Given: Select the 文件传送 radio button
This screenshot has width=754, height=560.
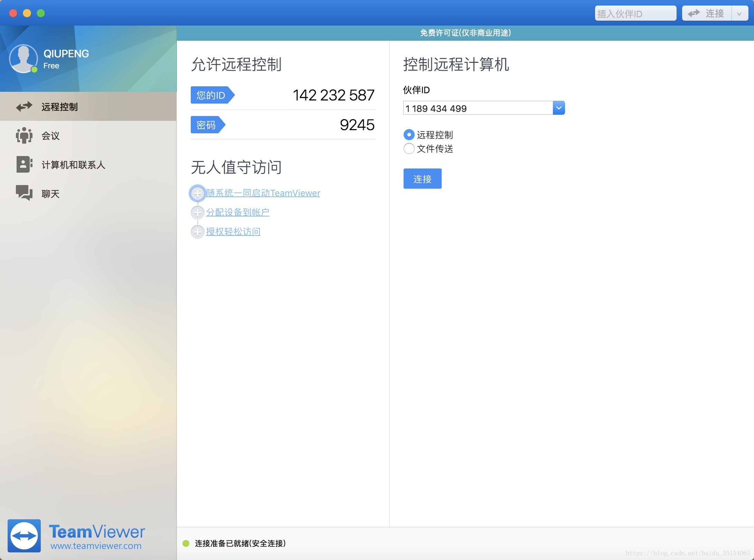Looking at the screenshot, I should (409, 149).
